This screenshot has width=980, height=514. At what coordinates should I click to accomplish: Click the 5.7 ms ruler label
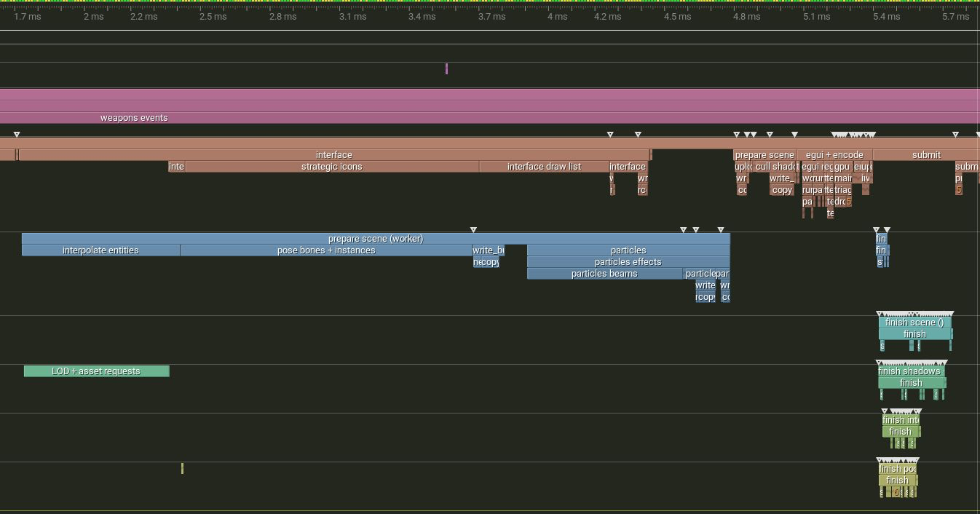[x=955, y=17]
